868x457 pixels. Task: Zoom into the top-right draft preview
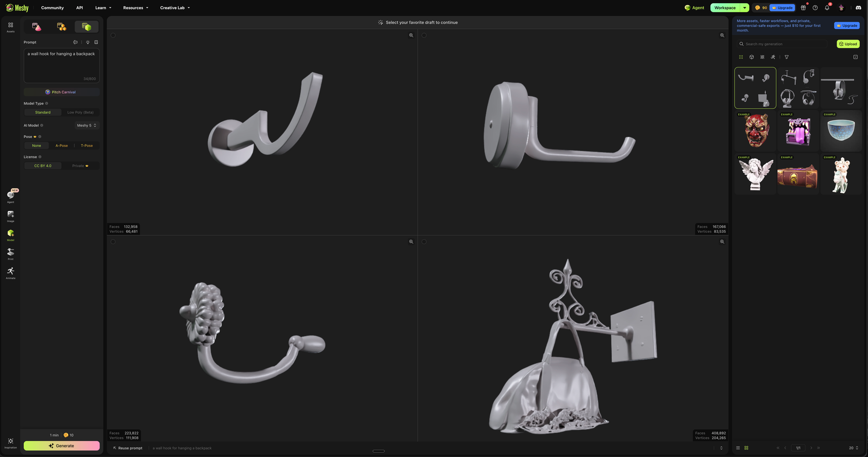(722, 35)
